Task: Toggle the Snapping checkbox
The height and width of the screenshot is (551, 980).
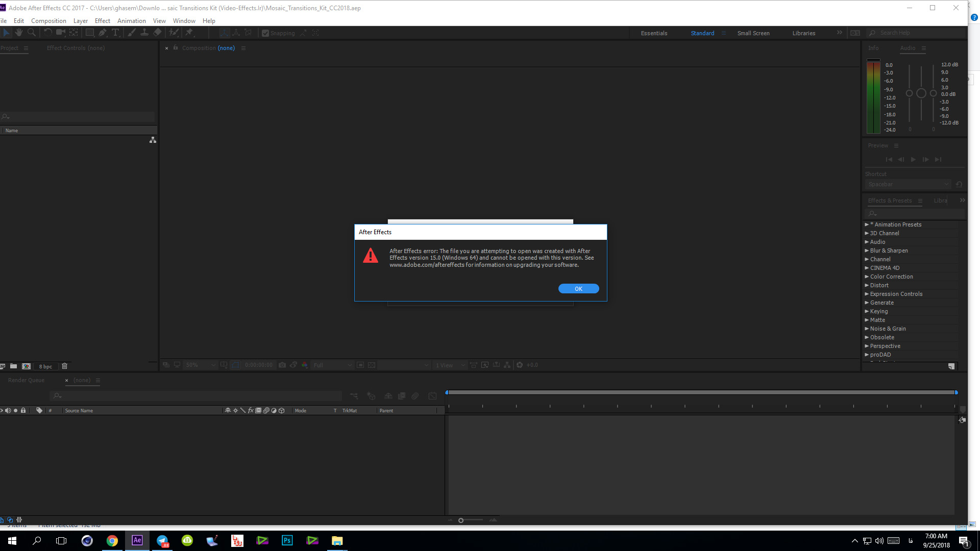Action: (265, 33)
